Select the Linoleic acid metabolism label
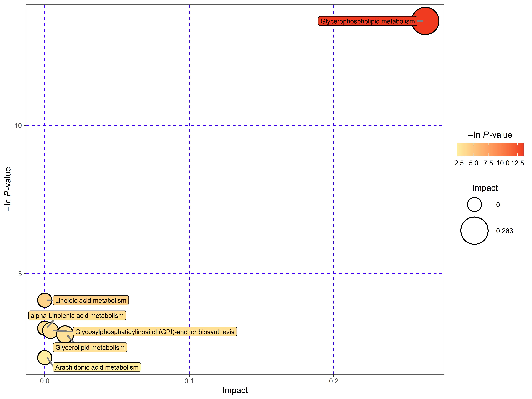Viewport: 532px width, 399px height. [91, 300]
